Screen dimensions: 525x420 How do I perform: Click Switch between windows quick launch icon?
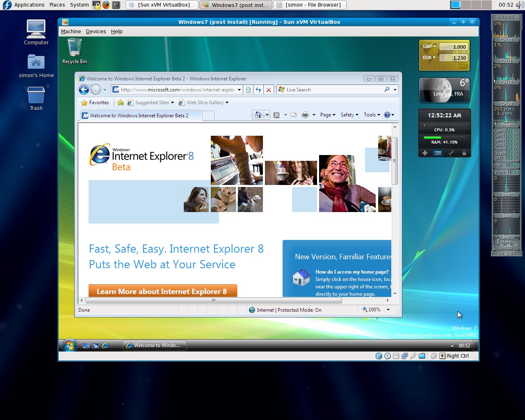96,345
